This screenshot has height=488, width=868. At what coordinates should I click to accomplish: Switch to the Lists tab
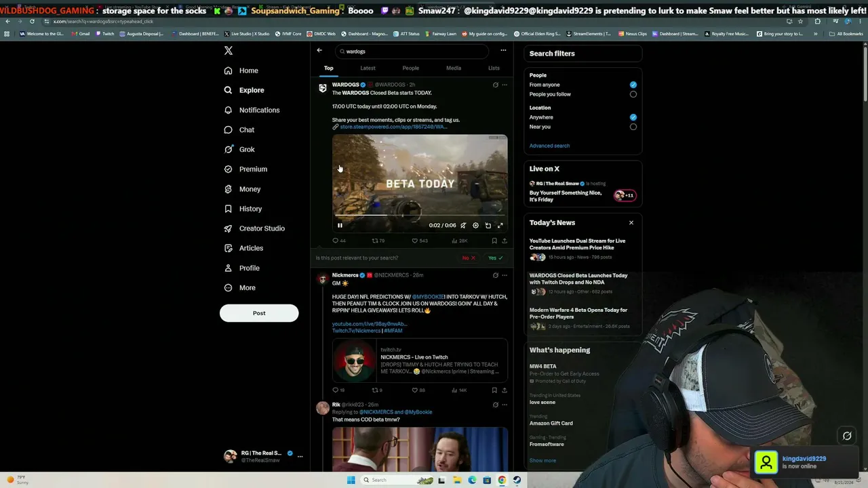[494, 68]
